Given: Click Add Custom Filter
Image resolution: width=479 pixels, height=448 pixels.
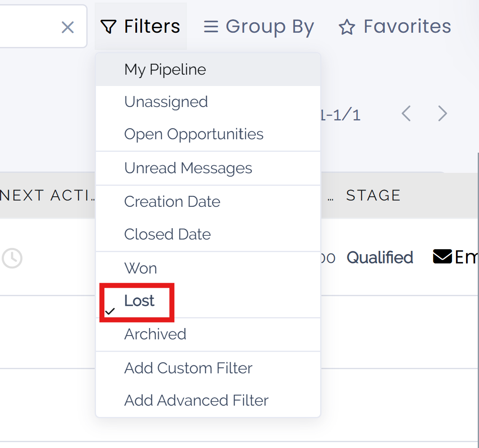Looking at the screenshot, I should [188, 368].
